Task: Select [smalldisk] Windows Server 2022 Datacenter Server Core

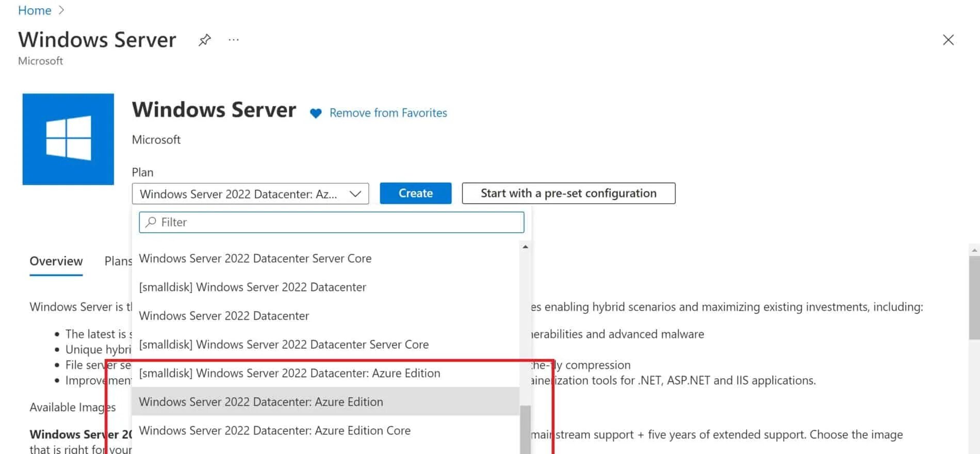Action: pyautogui.click(x=325, y=344)
